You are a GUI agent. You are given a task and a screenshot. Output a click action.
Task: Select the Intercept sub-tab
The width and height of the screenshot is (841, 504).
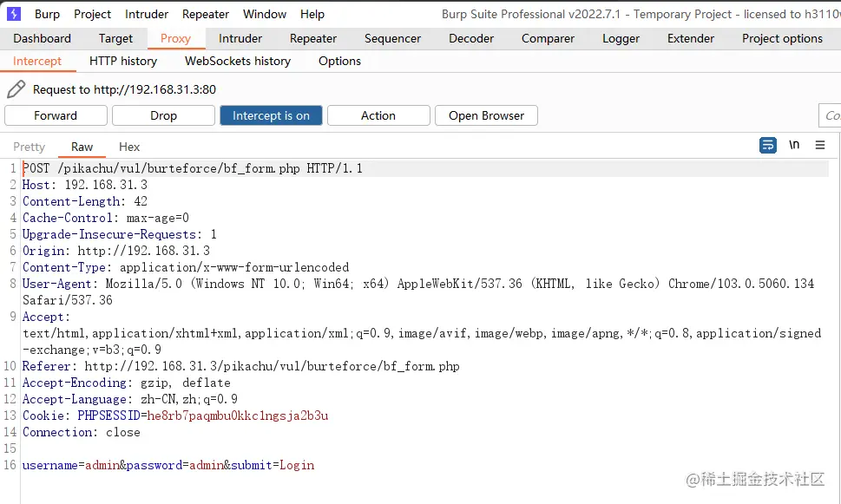pos(37,61)
